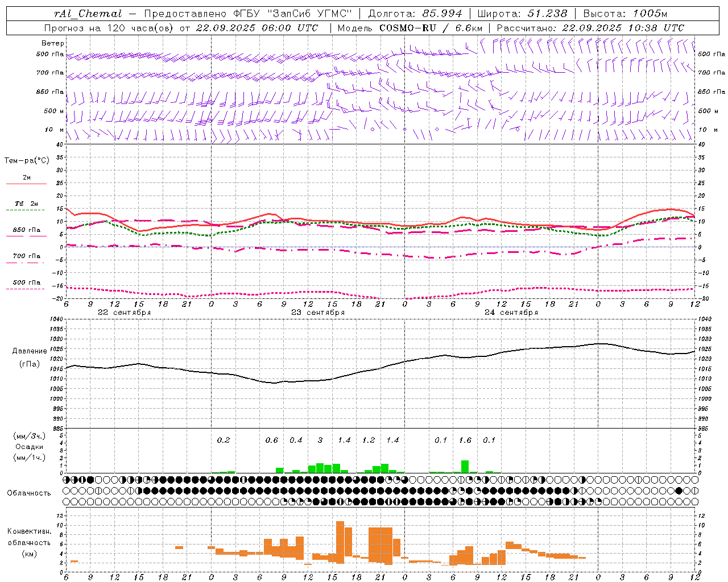The width and height of the screenshot is (728, 582).
Task: Click the 'Td 2м' dew point legend entry
Action: tap(26, 203)
